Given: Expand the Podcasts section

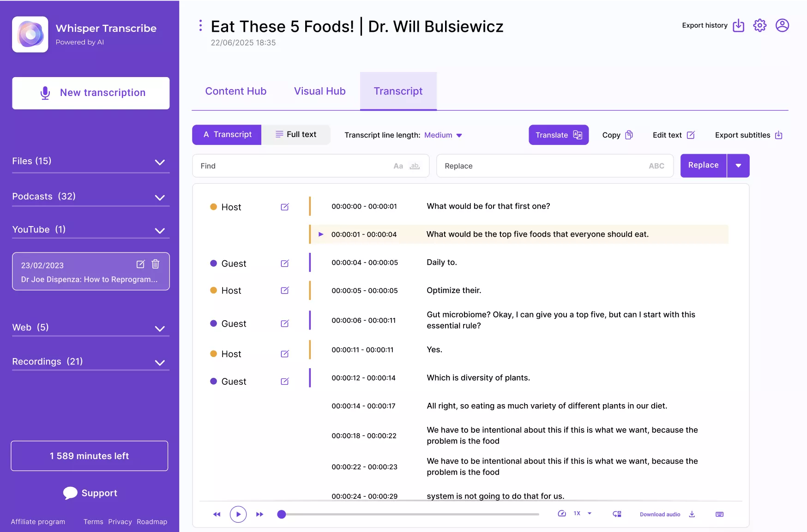Looking at the screenshot, I should pyautogui.click(x=160, y=197).
